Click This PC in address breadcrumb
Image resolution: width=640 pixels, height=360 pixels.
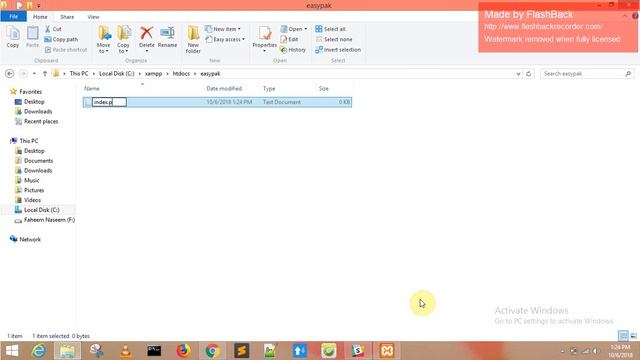(x=79, y=73)
